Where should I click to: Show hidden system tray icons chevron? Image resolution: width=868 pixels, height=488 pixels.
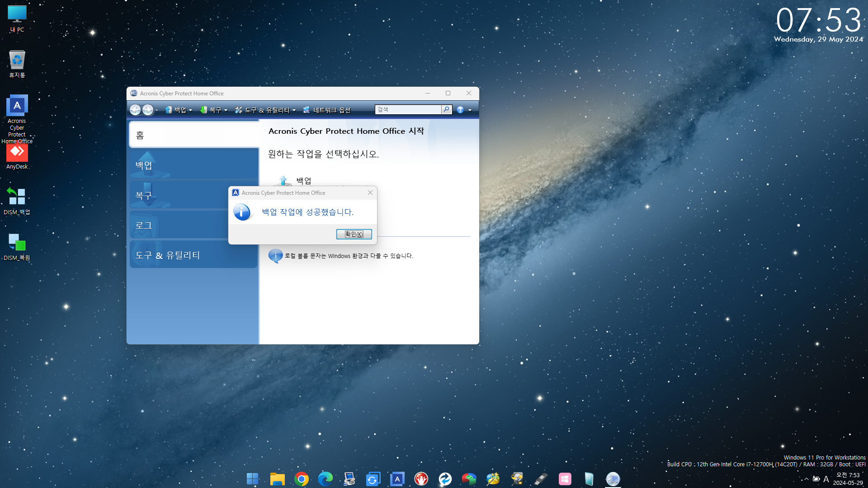(x=806, y=479)
